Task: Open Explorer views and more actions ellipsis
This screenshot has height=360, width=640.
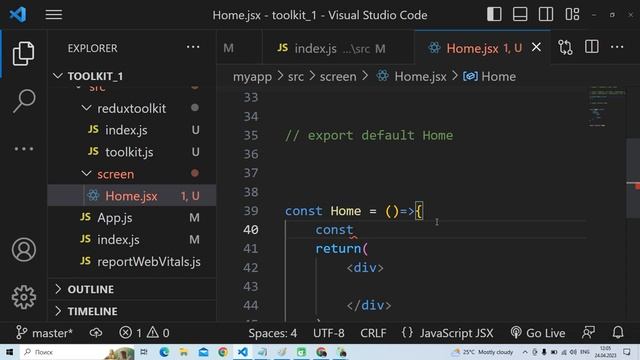Action: tap(193, 47)
